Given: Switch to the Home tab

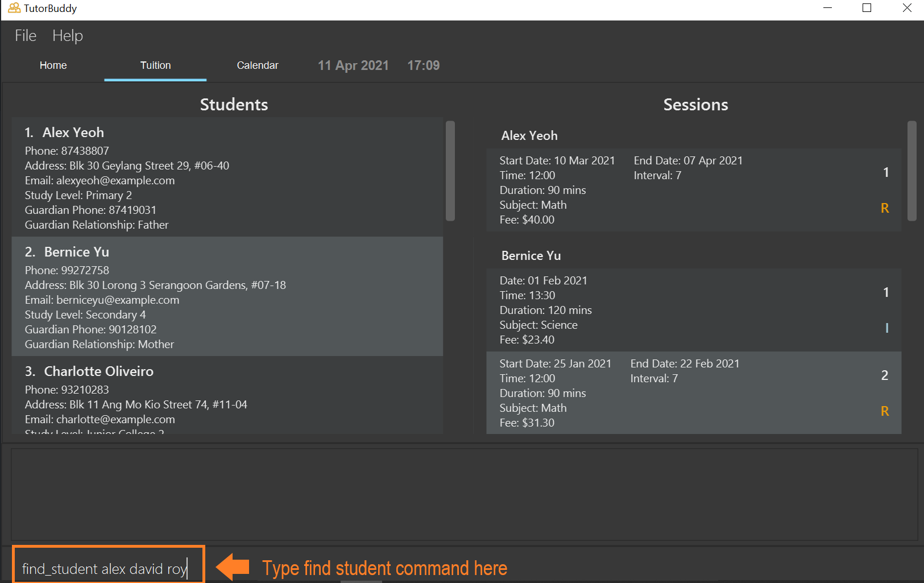Looking at the screenshot, I should (x=53, y=65).
